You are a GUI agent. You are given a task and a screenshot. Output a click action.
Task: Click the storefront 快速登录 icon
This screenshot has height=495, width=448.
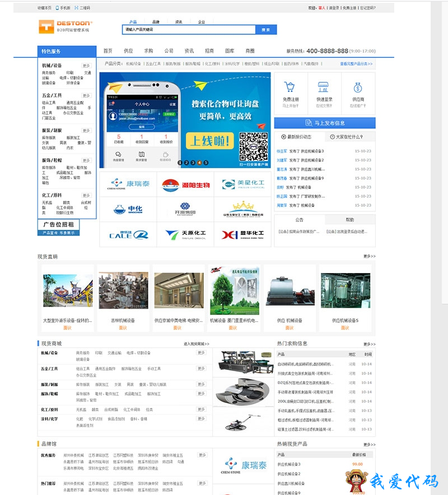point(323,87)
